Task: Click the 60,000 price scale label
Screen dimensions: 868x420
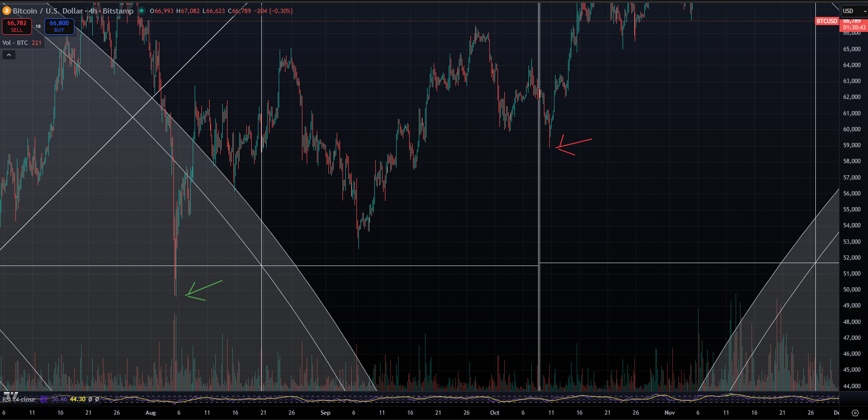Action: coord(852,129)
